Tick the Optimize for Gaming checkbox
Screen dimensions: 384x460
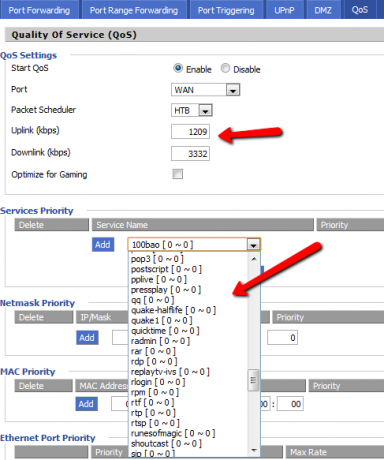coord(177,174)
